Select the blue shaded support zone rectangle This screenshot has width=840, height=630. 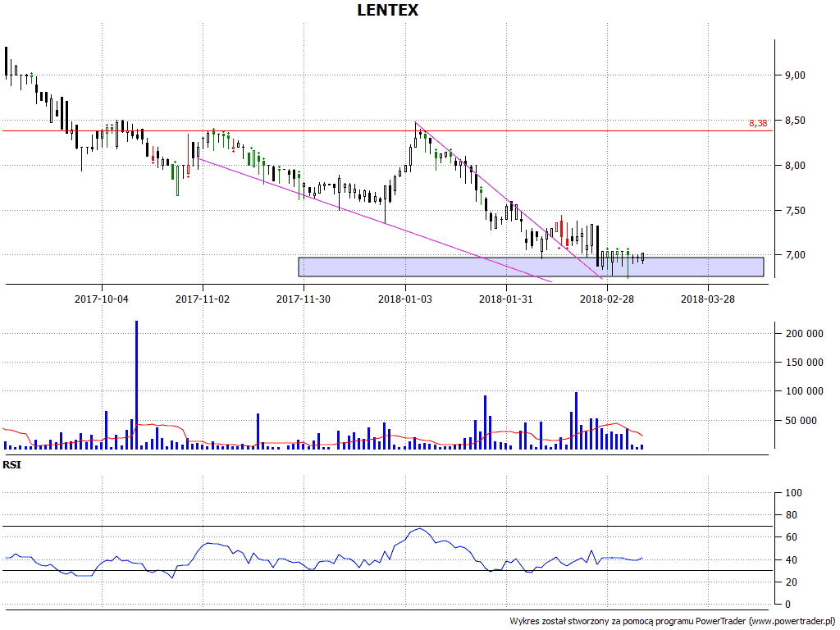tap(531, 267)
